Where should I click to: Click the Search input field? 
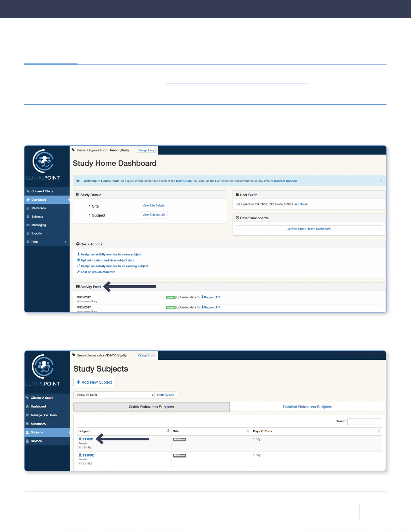[364, 421]
